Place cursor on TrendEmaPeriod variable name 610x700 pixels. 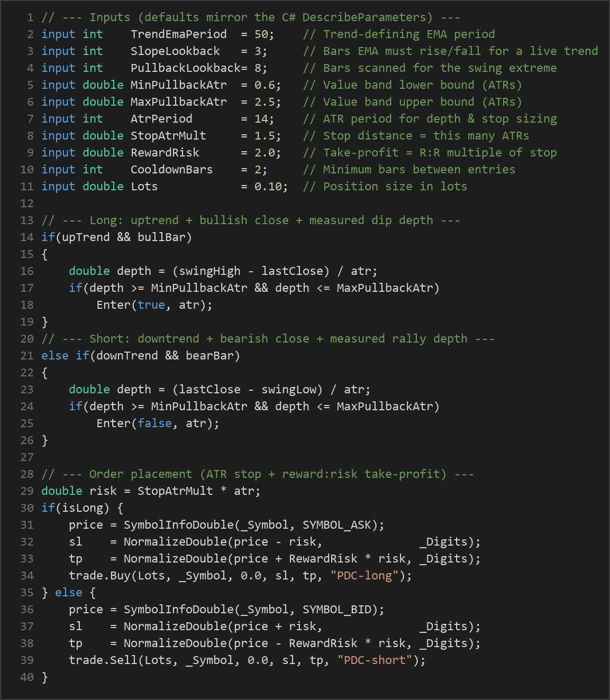pos(179,34)
